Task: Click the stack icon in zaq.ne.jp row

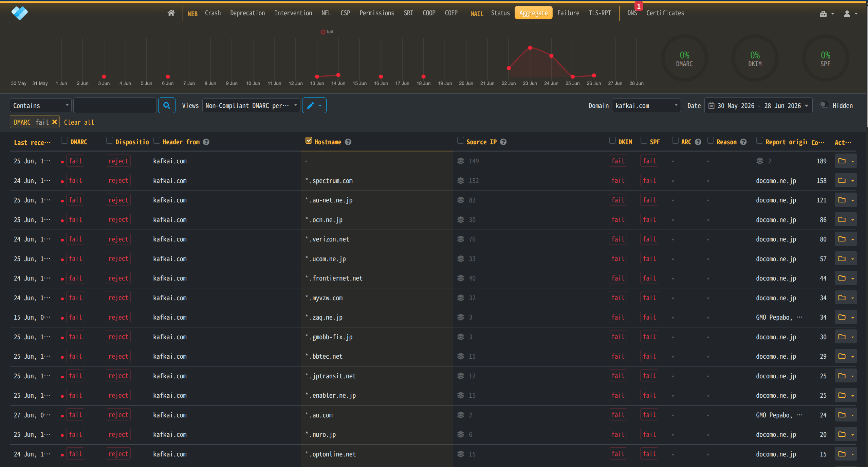Action: (x=461, y=317)
